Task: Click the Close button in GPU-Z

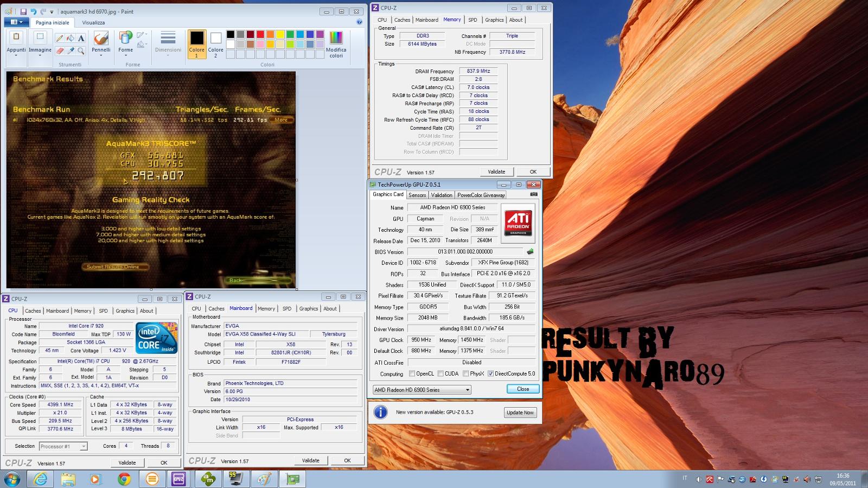Action: (x=523, y=389)
